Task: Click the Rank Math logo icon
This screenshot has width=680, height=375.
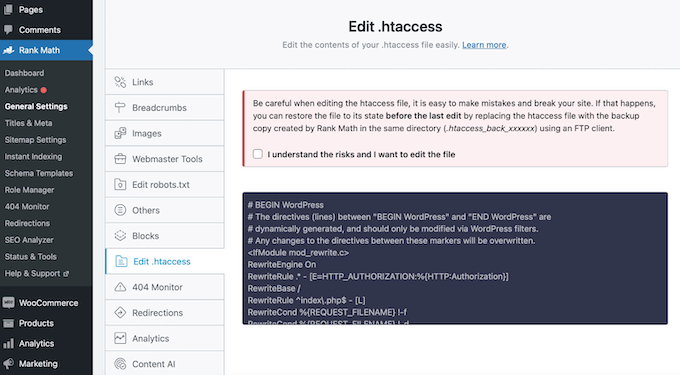Action: pyautogui.click(x=8, y=50)
